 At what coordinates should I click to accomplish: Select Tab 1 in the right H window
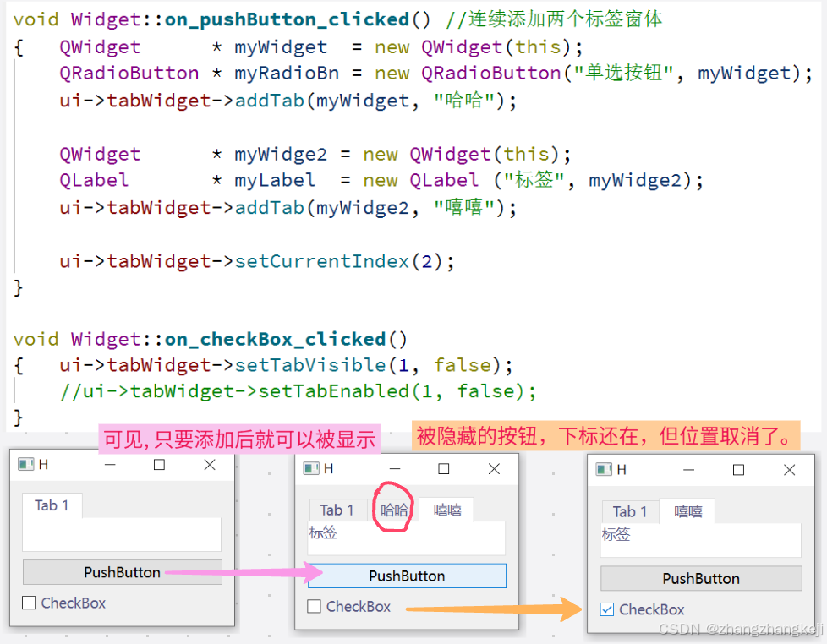[x=630, y=511]
